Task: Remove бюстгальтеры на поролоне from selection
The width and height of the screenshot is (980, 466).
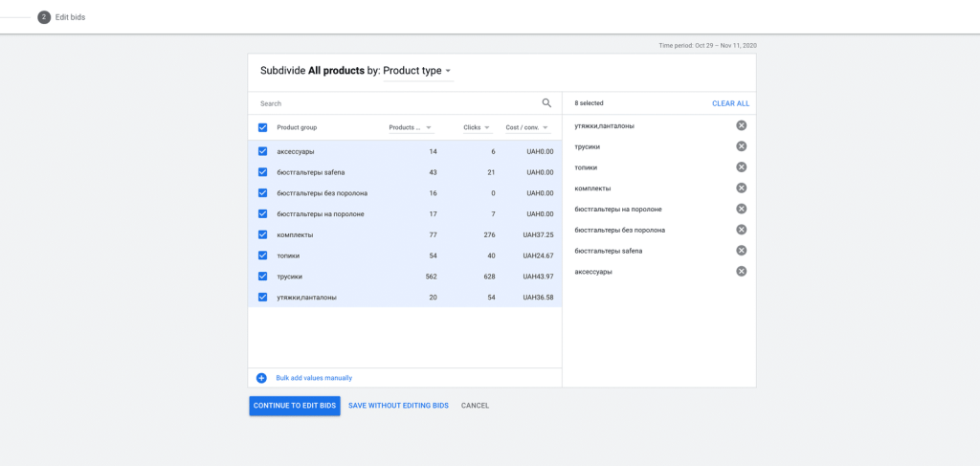Action: pyautogui.click(x=741, y=209)
